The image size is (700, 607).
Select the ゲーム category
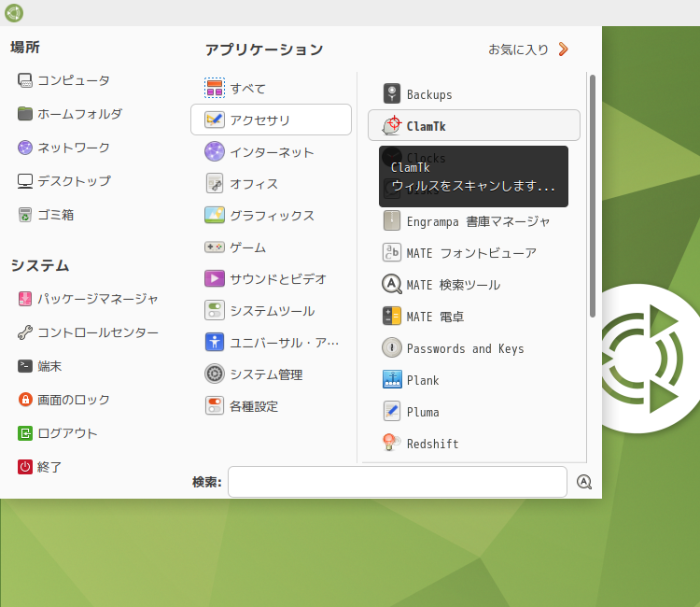[271, 247]
